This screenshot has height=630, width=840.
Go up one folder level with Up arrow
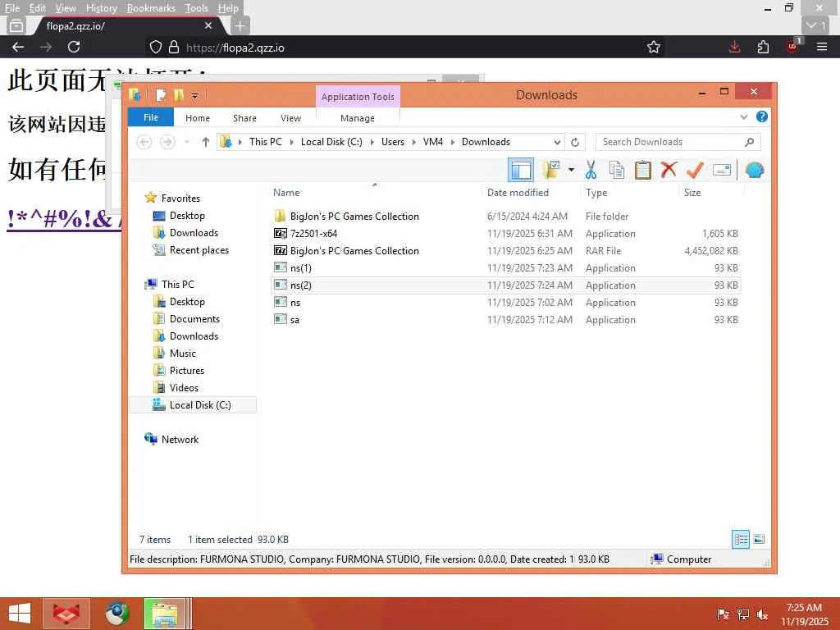click(x=206, y=142)
